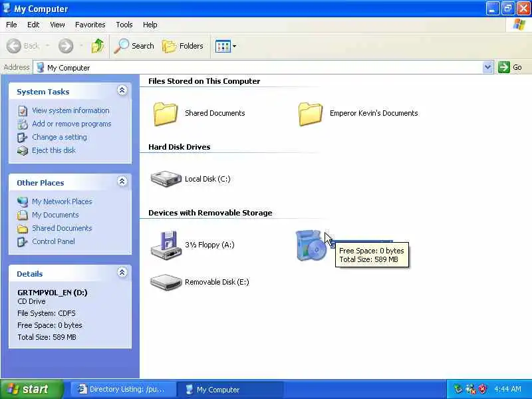Open the Forward history dropdown arrow
Image resolution: width=532 pixels, height=399 pixels.
81,46
